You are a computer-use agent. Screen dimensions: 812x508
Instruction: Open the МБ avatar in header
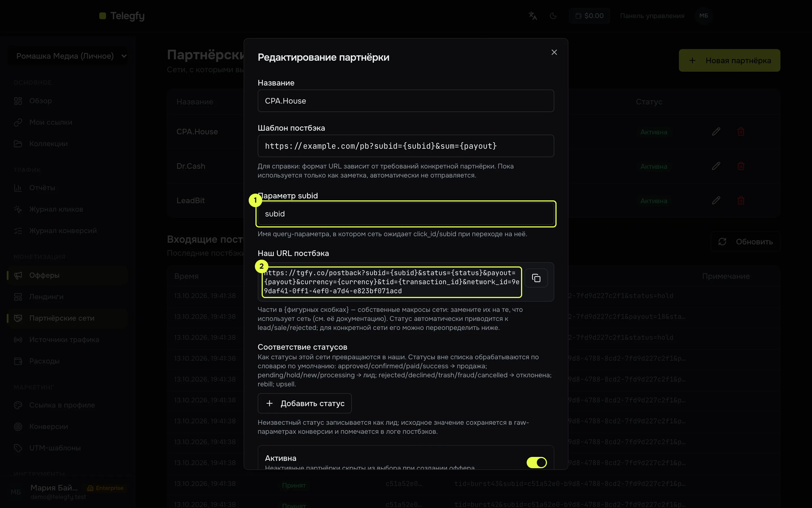704,16
